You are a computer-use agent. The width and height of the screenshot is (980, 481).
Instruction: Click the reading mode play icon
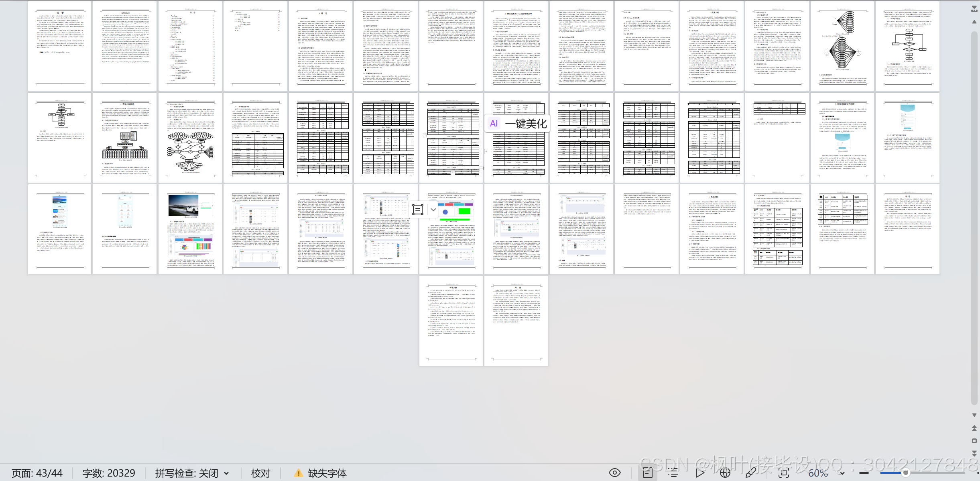pos(700,473)
